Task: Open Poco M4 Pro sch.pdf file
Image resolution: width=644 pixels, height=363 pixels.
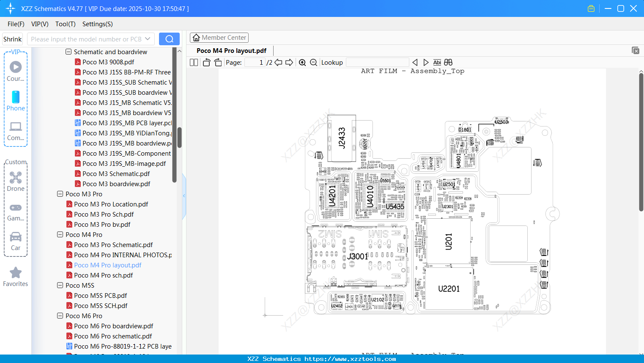Action: coord(104,275)
